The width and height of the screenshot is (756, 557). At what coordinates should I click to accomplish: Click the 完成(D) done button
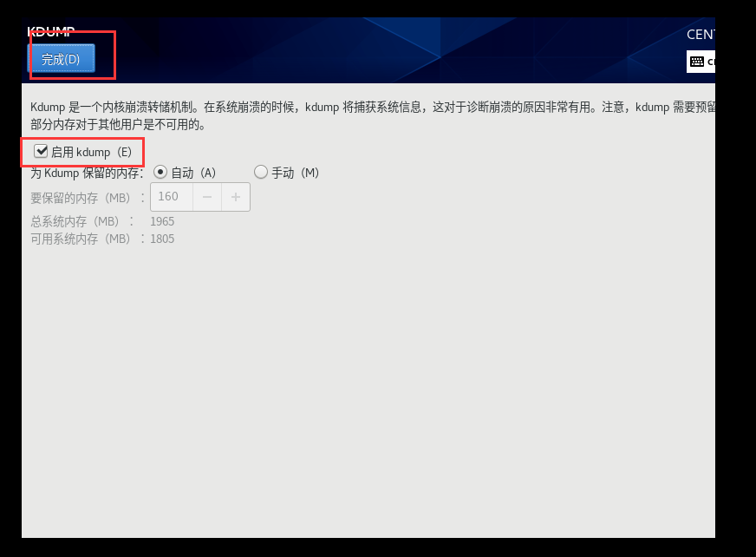click(x=62, y=59)
